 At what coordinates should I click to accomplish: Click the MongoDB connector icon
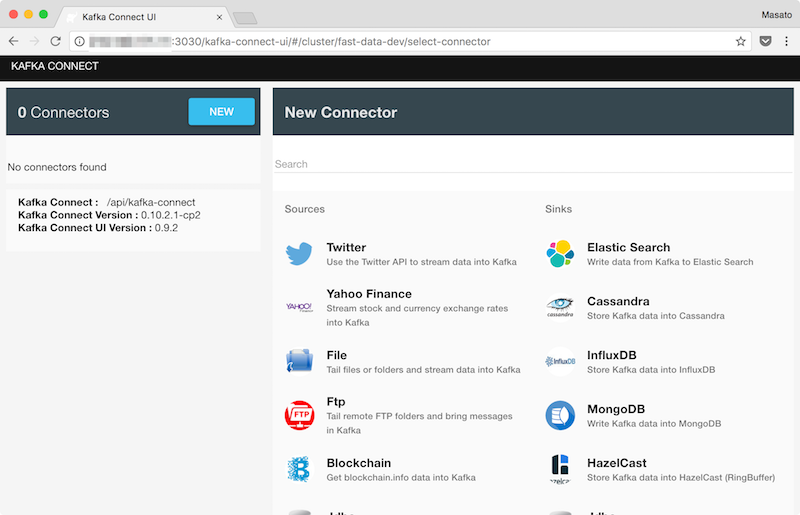[x=560, y=415]
